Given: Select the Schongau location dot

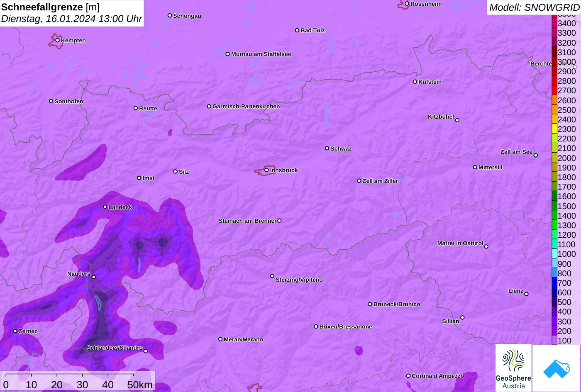Looking at the screenshot, I should [x=170, y=15].
